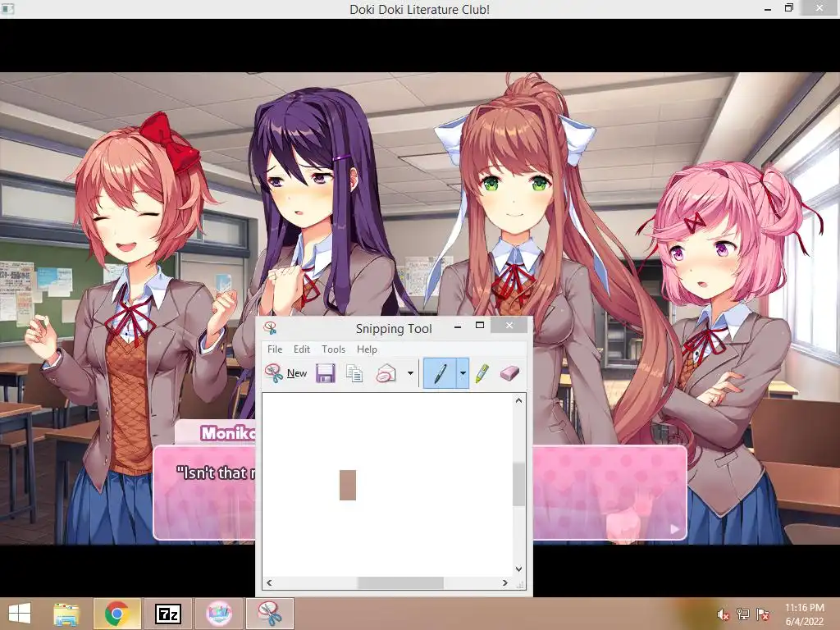Close the Snipping Tool window

(509, 325)
